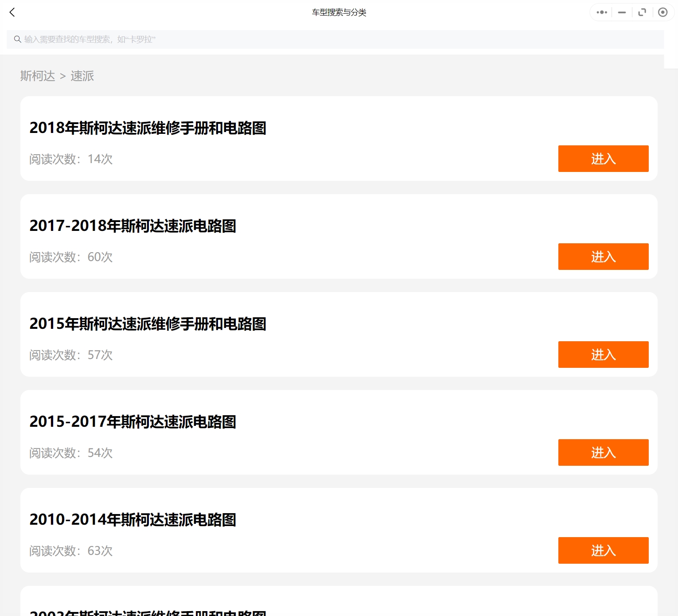Image resolution: width=678 pixels, height=616 pixels.
Task: Click 进入 for 2018年斯柯达速派维修手册和电路图
Action: (603, 158)
